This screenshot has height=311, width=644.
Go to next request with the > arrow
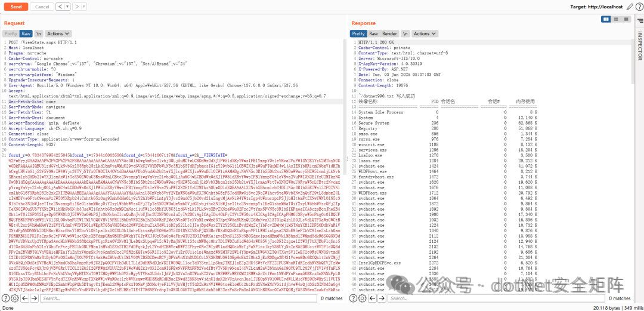(x=76, y=7)
